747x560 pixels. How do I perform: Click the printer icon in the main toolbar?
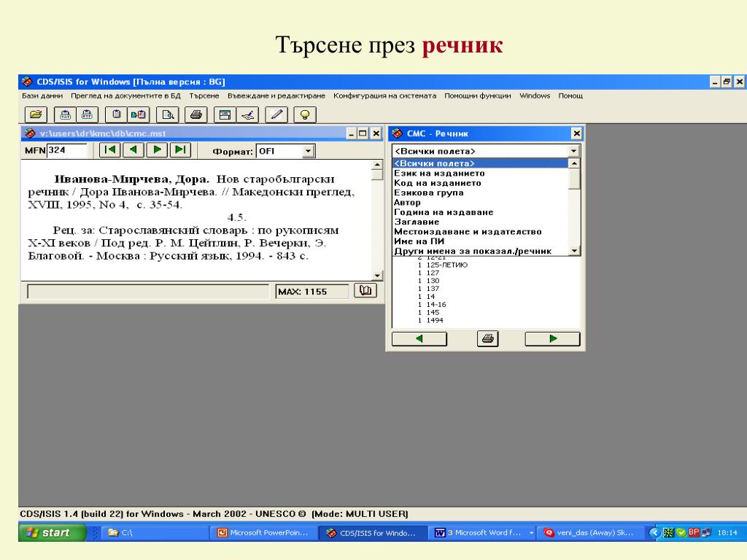(x=196, y=114)
